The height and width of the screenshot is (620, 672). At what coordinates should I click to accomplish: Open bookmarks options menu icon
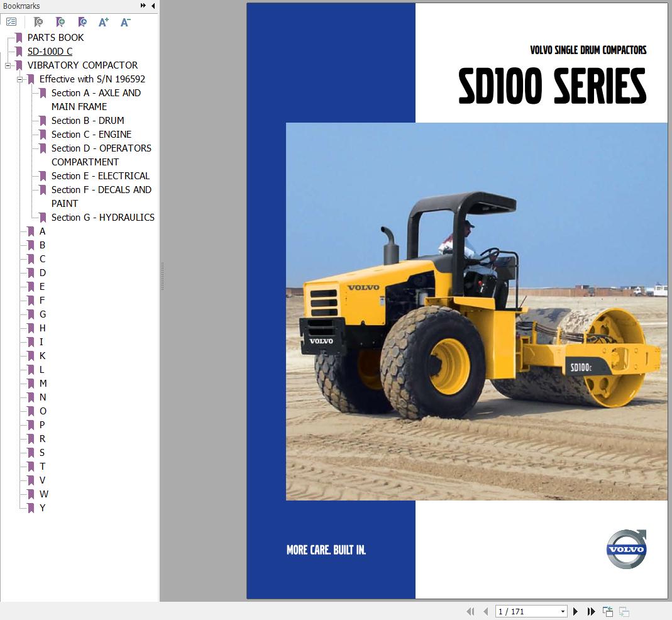(11, 22)
